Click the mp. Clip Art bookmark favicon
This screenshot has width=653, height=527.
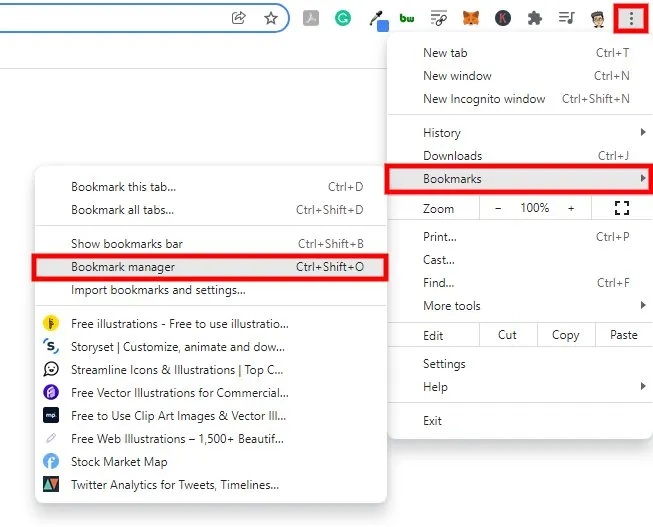[51, 415]
